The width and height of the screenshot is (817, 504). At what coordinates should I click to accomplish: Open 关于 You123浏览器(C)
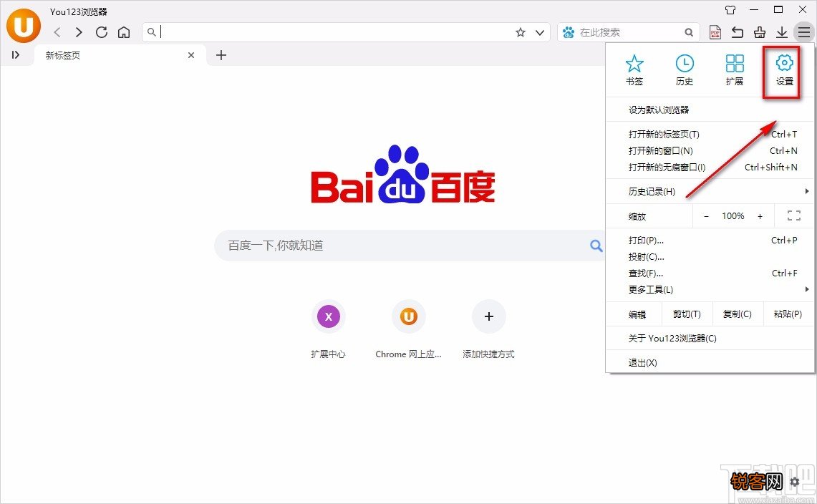tap(710, 338)
